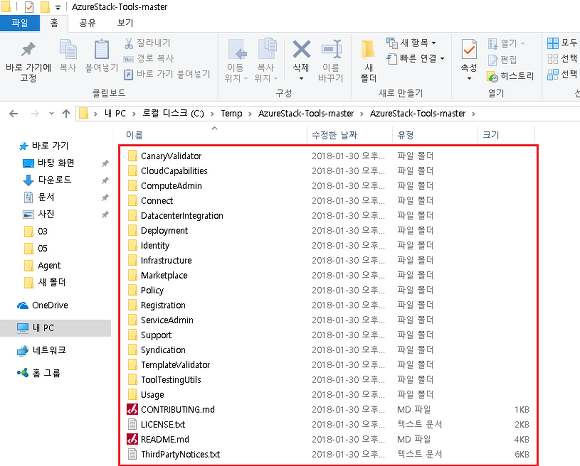Open Easy access (빠른 연결) dropdown

click(442, 58)
